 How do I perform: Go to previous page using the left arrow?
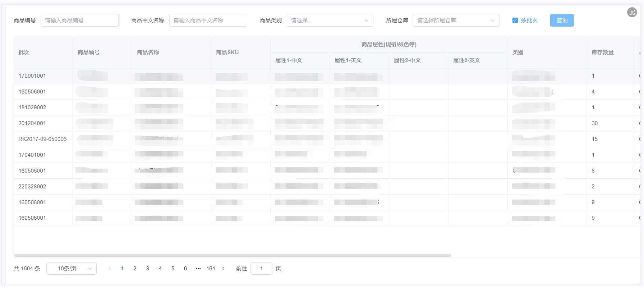[110, 269]
